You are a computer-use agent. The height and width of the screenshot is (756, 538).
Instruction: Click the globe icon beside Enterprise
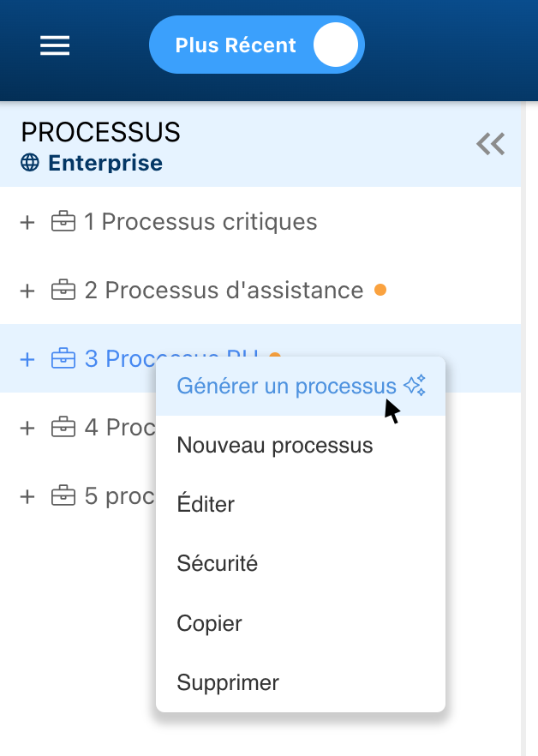(30, 163)
